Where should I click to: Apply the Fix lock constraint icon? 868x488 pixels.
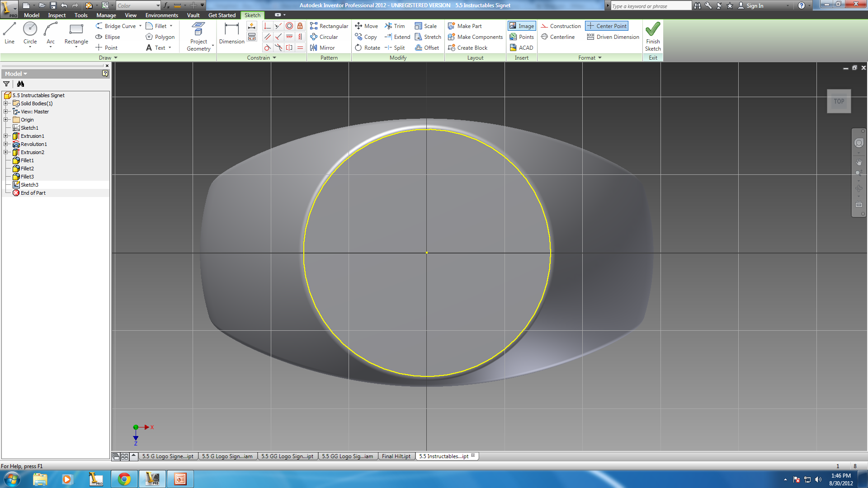pos(300,26)
